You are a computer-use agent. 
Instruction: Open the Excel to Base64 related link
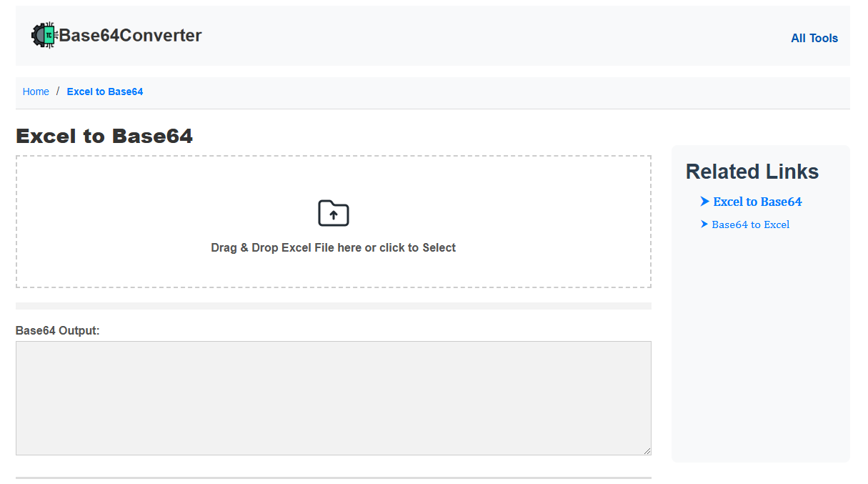coord(757,202)
